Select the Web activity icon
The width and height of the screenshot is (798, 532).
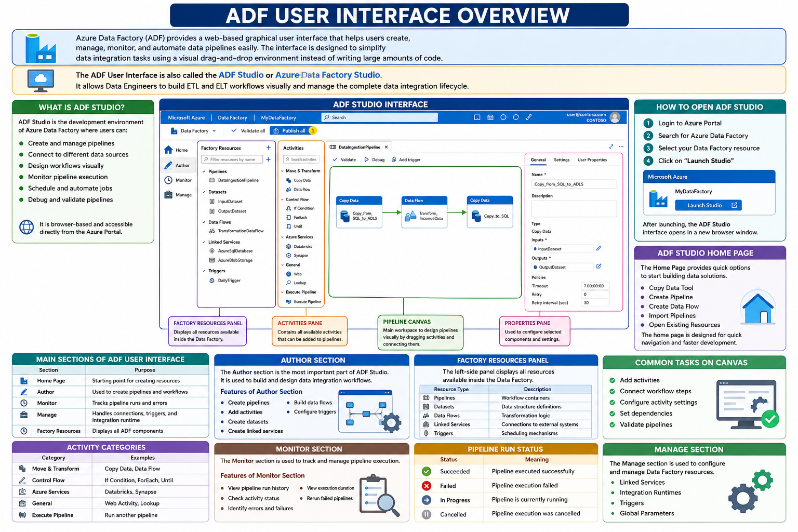point(289,274)
